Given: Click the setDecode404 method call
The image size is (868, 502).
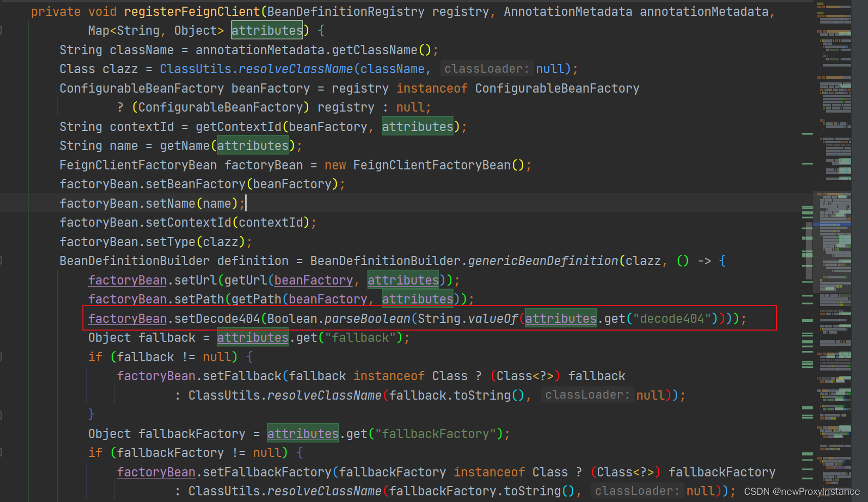Looking at the screenshot, I should pos(217,318).
